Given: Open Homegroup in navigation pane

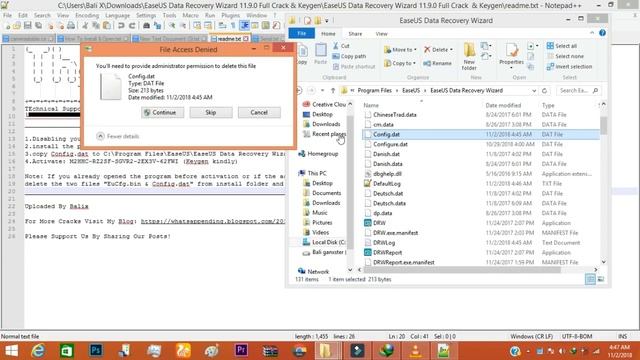Looking at the screenshot, I should coord(318,154).
